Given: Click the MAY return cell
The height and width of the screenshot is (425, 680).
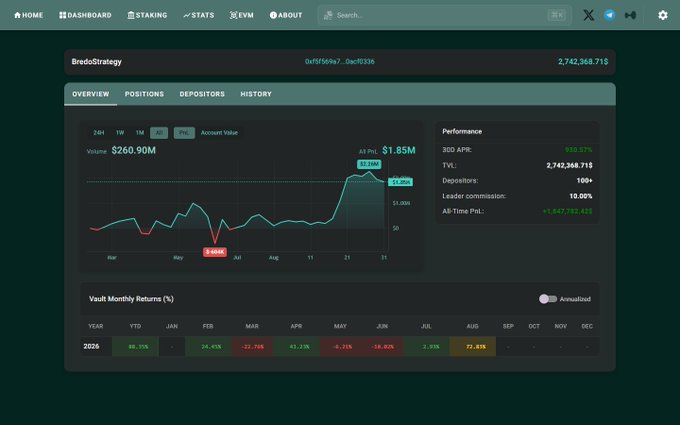Looking at the screenshot, I should click(340, 347).
